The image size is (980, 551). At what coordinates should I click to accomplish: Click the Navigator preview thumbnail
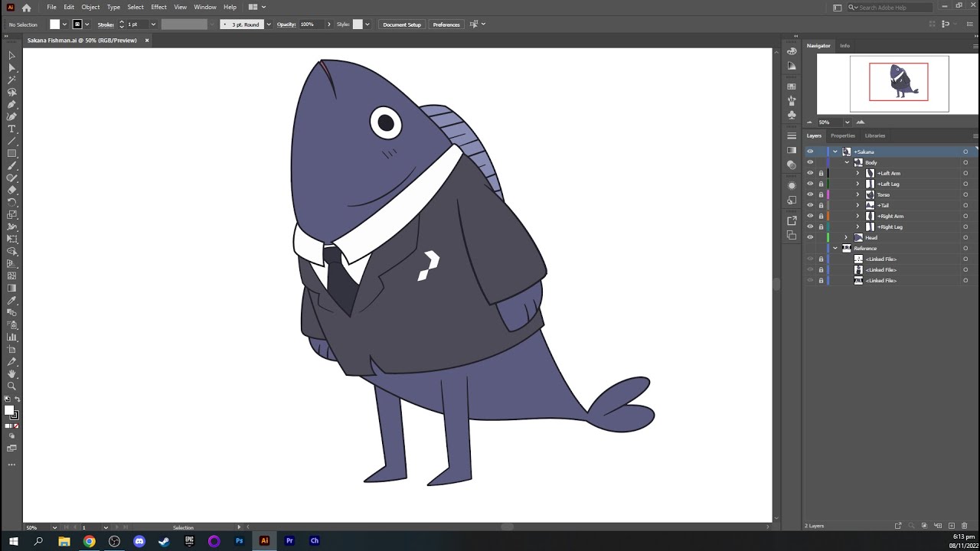[899, 82]
